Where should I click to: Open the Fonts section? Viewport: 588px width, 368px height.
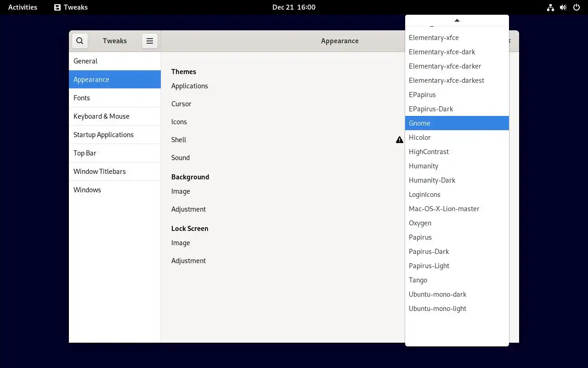pos(115,98)
